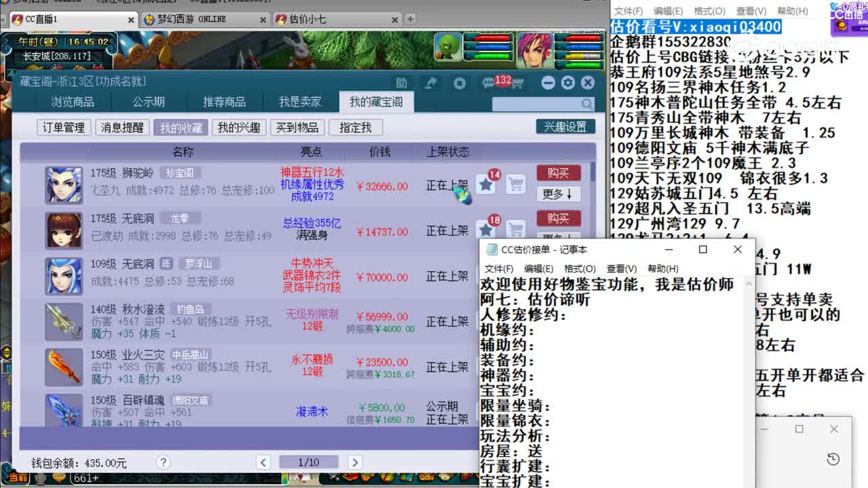Click the 兴趣设置 button

[566, 127]
